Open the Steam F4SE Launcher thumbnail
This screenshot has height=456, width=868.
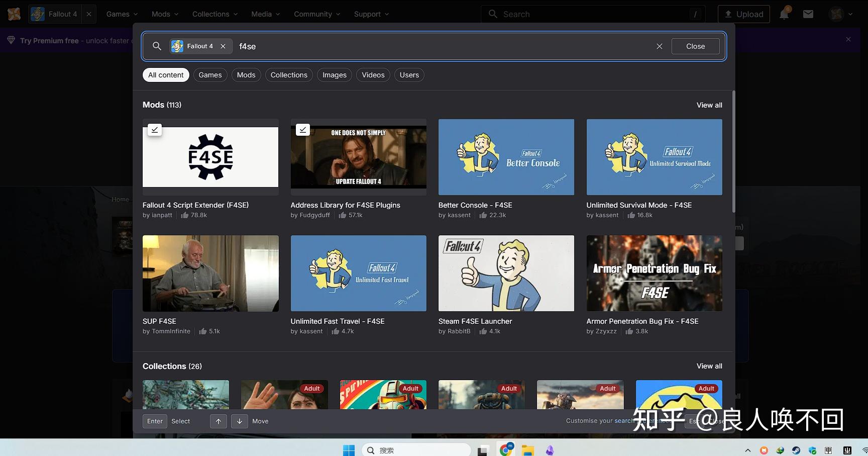[506, 273]
